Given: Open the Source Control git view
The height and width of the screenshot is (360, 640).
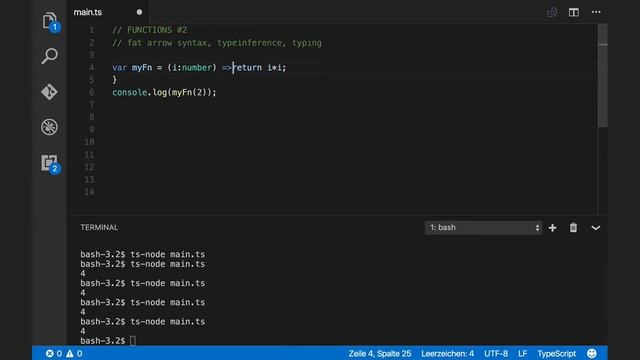Looking at the screenshot, I should click(49, 91).
